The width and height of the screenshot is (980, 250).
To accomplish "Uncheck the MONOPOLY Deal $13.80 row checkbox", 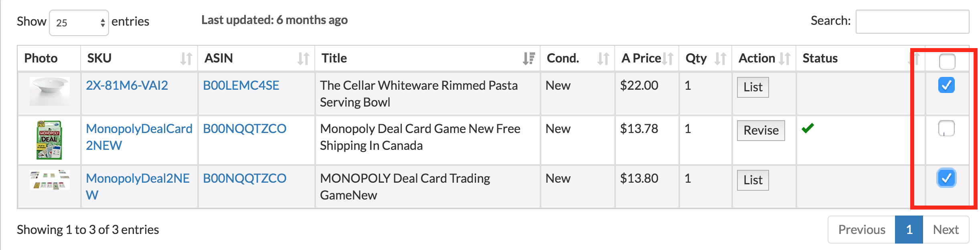I will tap(946, 178).
